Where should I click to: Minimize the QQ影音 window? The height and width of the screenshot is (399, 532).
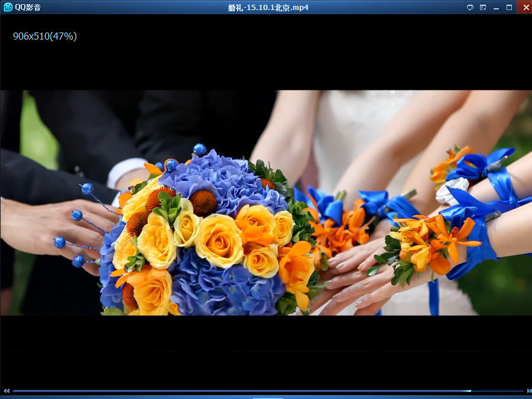(x=496, y=8)
